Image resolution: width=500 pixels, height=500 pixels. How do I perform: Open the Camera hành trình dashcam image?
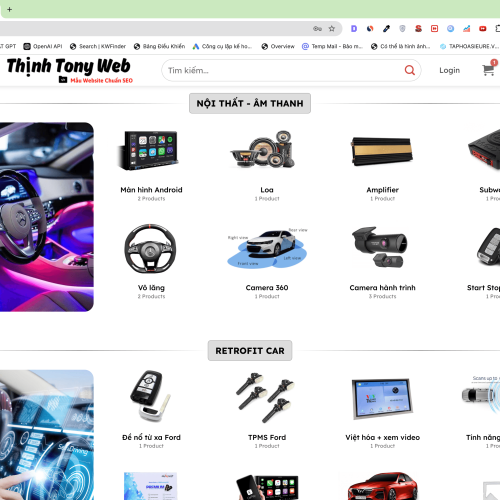click(380, 247)
